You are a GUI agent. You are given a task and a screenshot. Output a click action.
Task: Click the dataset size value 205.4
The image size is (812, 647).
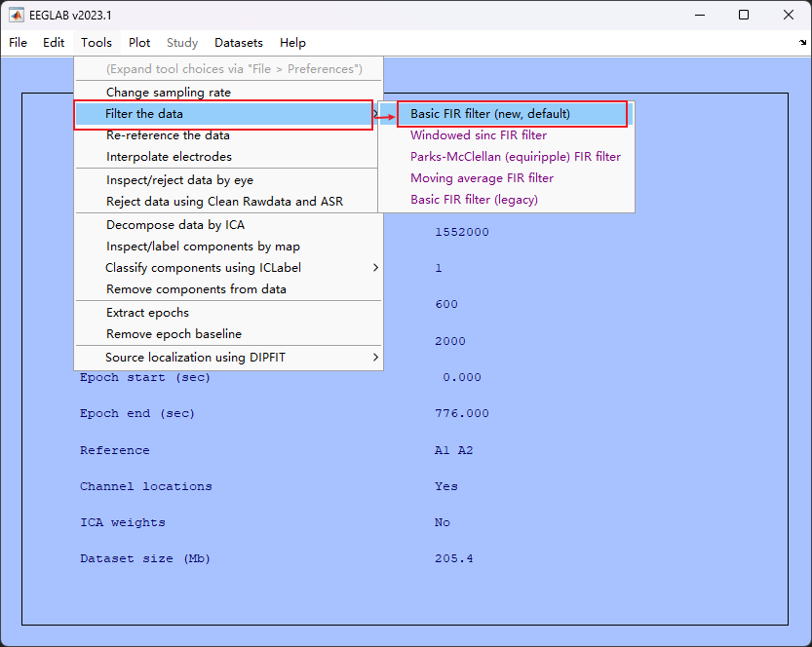pos(454,559)
